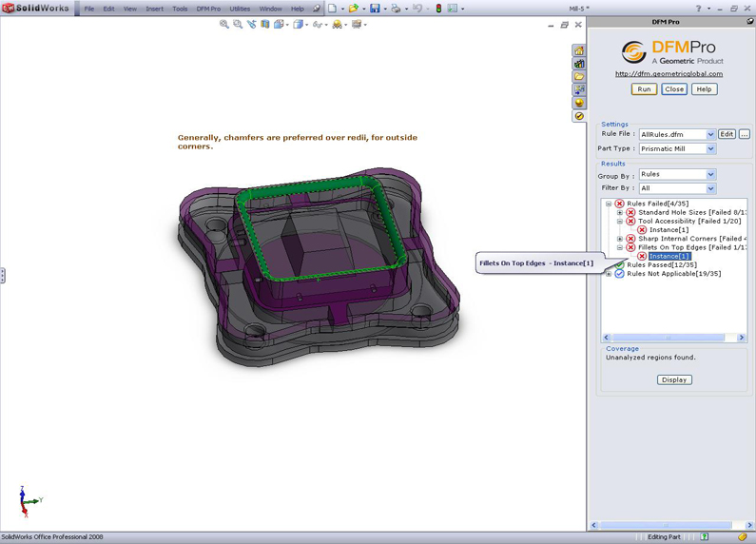This screenshot has width=756, height=544.
Task: Click the Apply Scene icon
Action: pos(337,24)
